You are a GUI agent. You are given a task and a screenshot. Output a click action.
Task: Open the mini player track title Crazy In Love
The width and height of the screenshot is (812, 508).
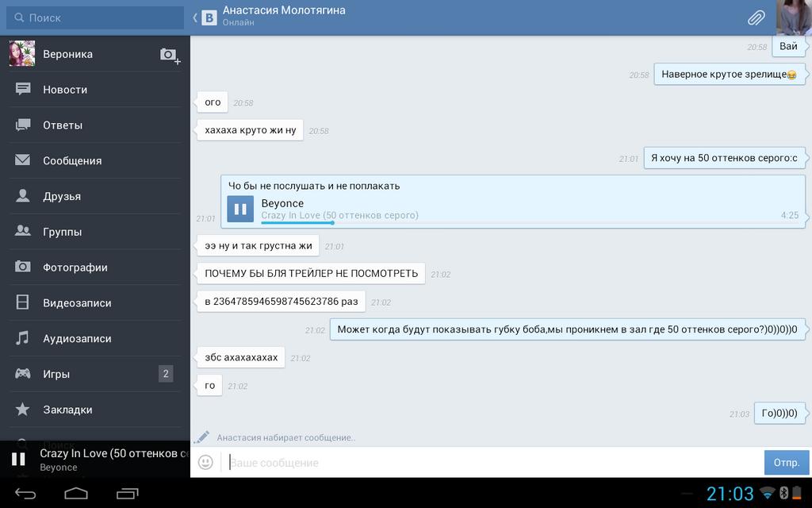point(114,453)
